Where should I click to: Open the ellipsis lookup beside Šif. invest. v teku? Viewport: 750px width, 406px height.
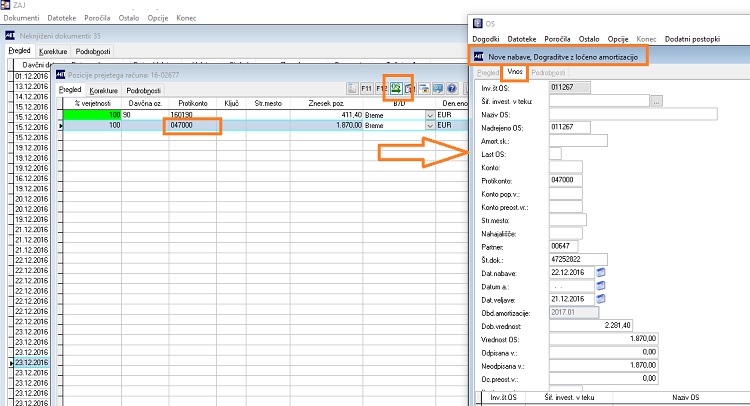point(657,101)
